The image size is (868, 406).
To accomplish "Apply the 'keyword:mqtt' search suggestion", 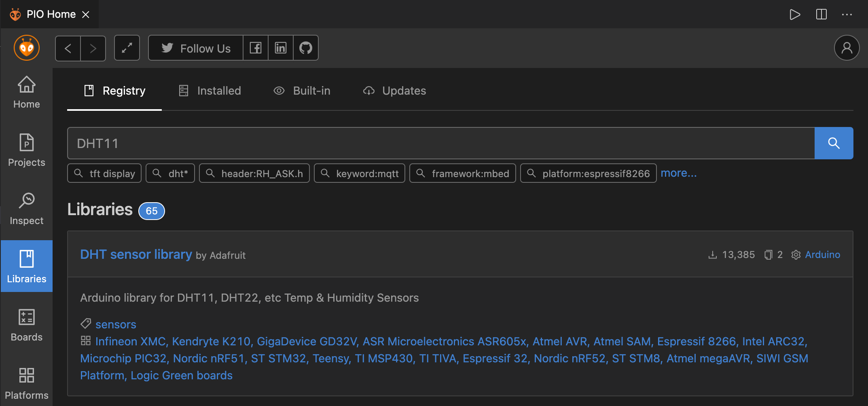I will [360, 173].
